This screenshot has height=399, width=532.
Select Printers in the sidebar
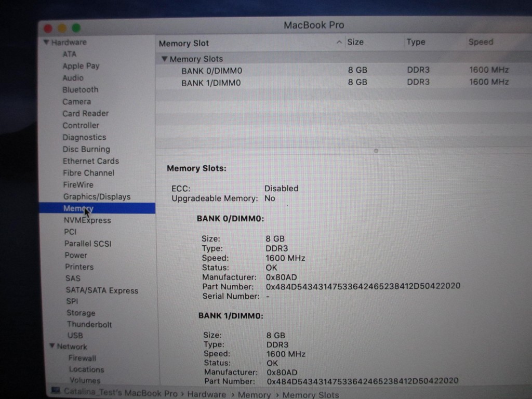point(79,267)
